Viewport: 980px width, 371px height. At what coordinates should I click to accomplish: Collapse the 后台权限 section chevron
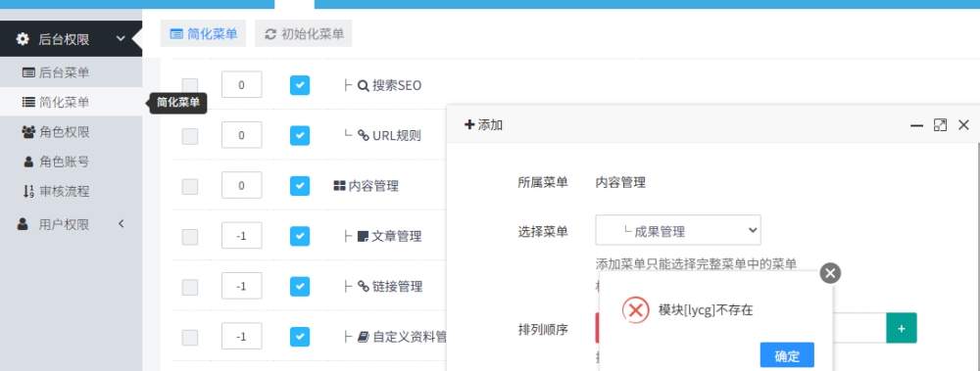[x=121, y=39]
